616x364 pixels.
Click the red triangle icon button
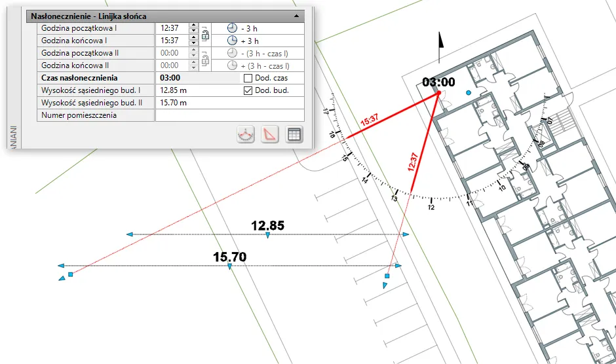point(270,135)
